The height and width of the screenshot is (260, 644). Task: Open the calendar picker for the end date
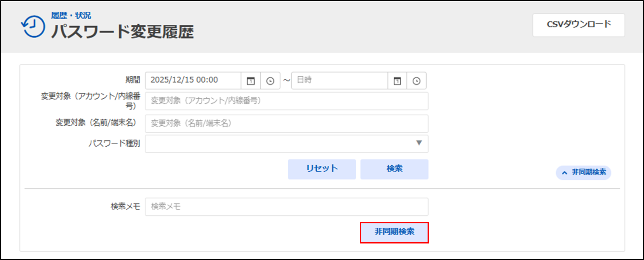(x=397, y=81)
